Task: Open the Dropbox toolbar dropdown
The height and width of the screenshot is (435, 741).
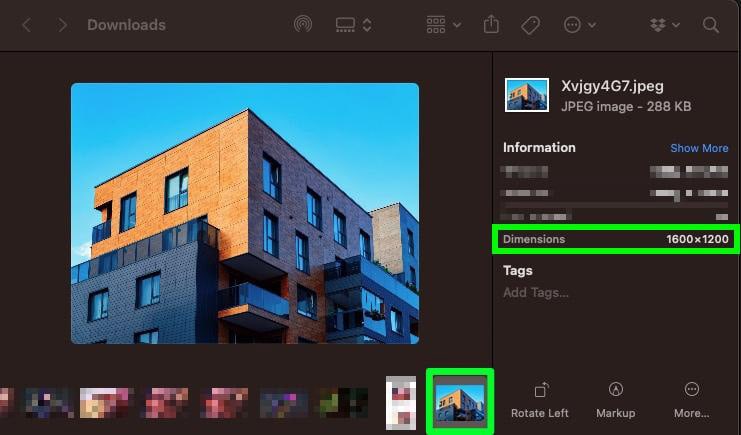Action: (662, 25)
